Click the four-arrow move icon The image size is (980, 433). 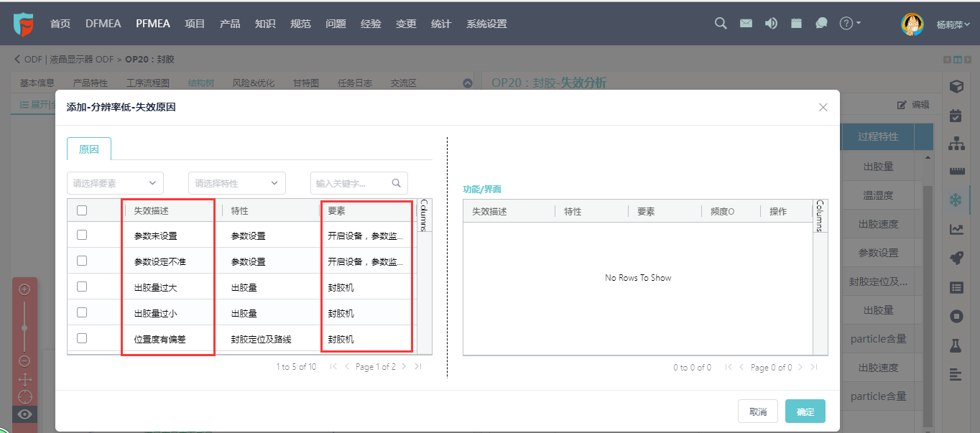[24, 379]
